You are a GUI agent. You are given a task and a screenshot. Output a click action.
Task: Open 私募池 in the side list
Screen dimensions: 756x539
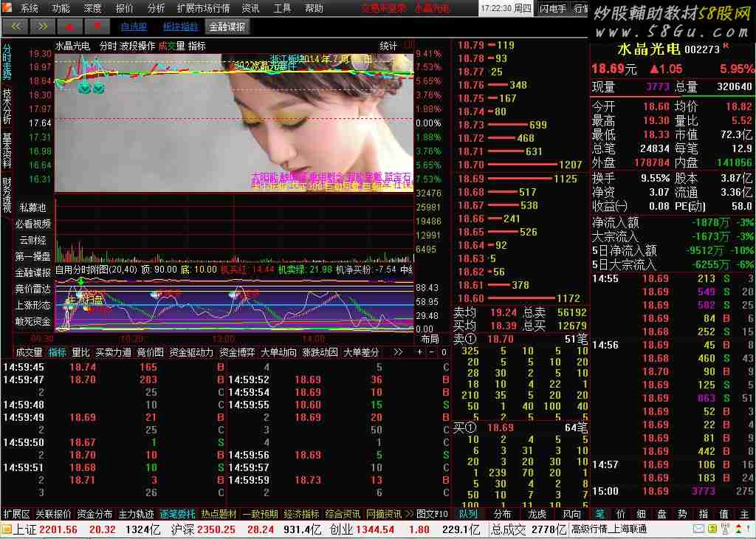(x=32, y=207)
